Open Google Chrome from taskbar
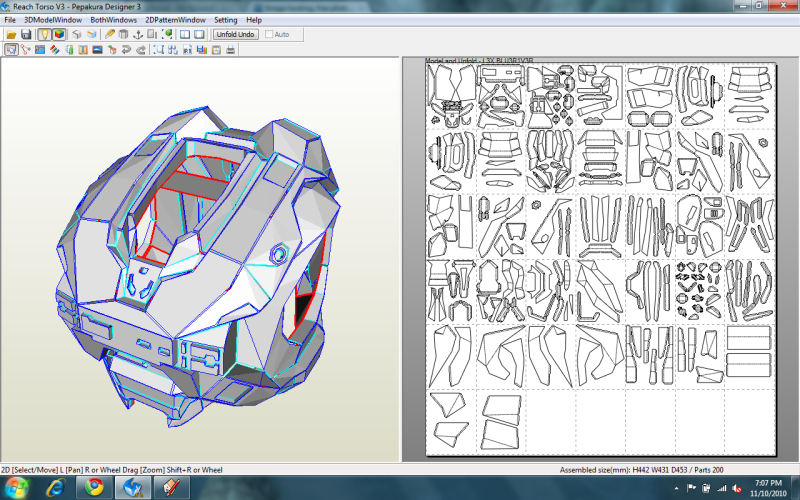800x500 pixels. [94, 488]
